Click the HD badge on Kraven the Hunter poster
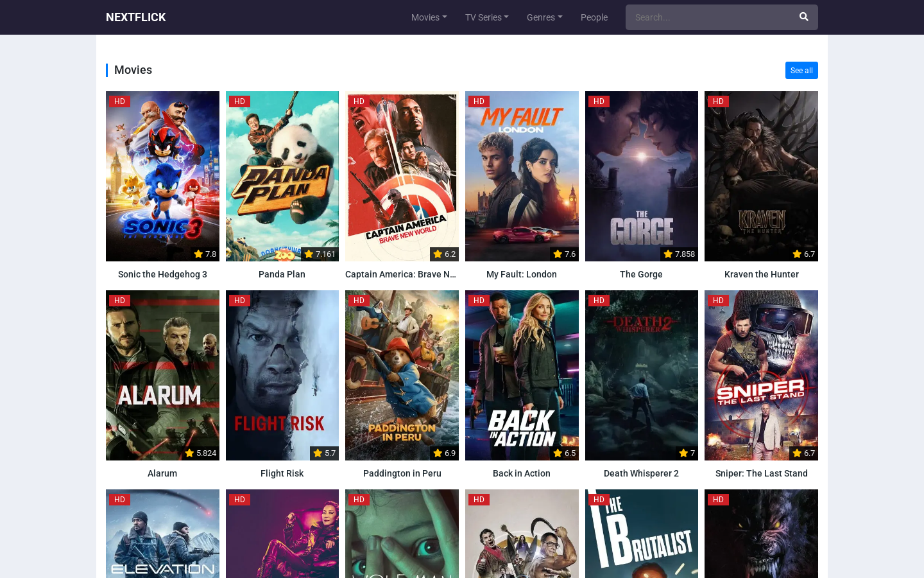Screen dimensions: 924x578 coord(718,101)
